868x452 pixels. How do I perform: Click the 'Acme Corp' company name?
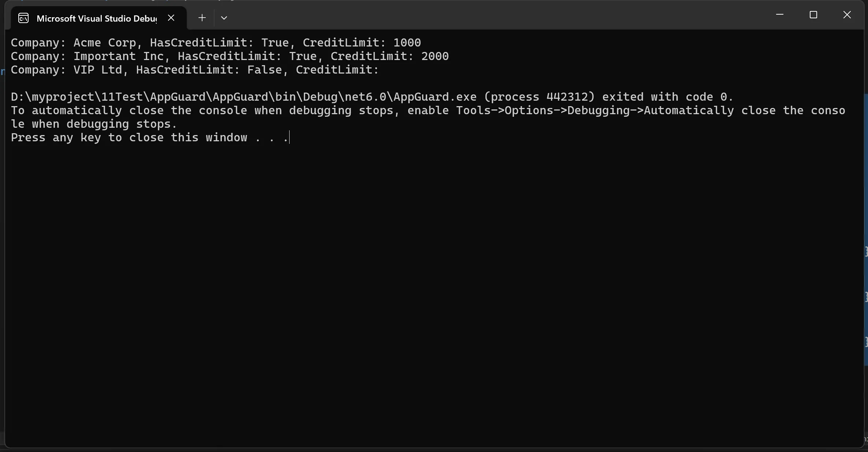(x=104, y=43)
